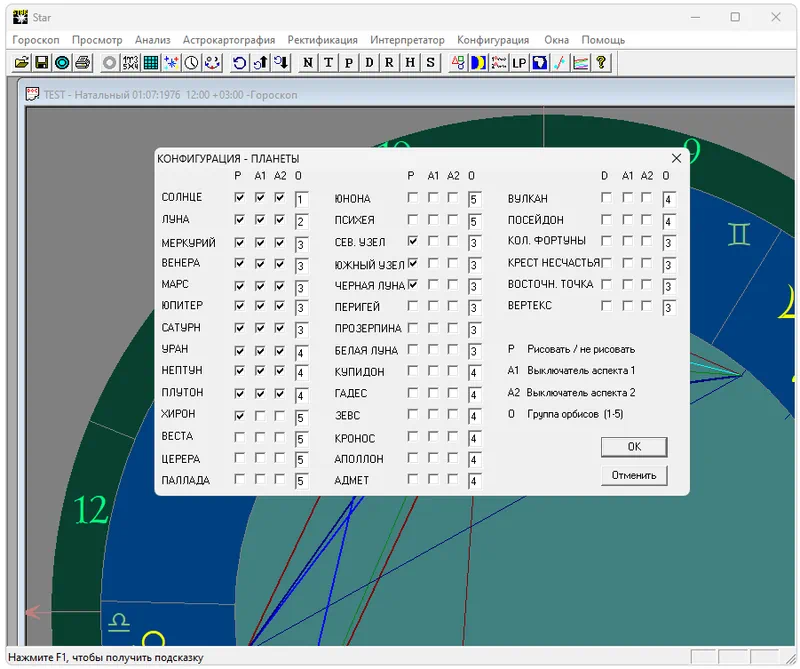Screen dimensions: 800x669
Task: Select the T toolbar button
Action: pos(328,63)
